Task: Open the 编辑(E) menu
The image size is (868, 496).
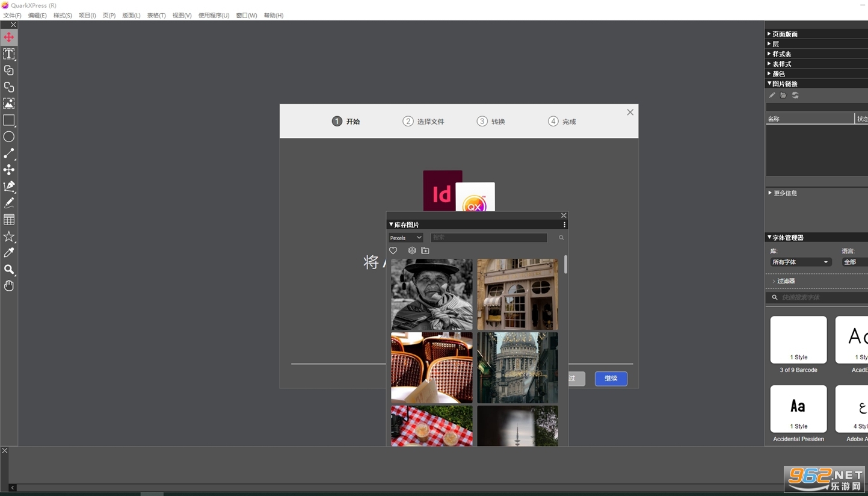Action: click(37, 16)
